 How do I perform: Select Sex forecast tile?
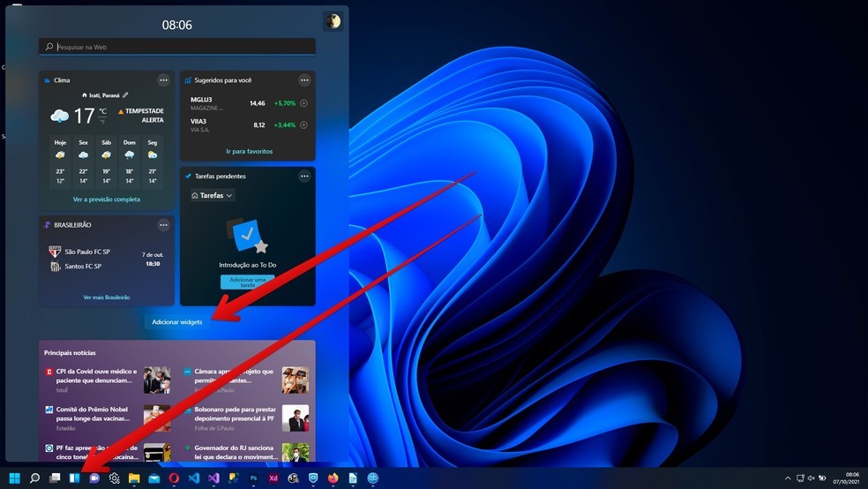click(83, 162)
